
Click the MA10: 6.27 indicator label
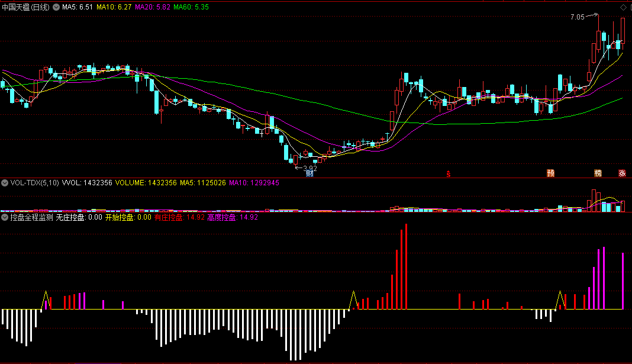click(114, 7)
